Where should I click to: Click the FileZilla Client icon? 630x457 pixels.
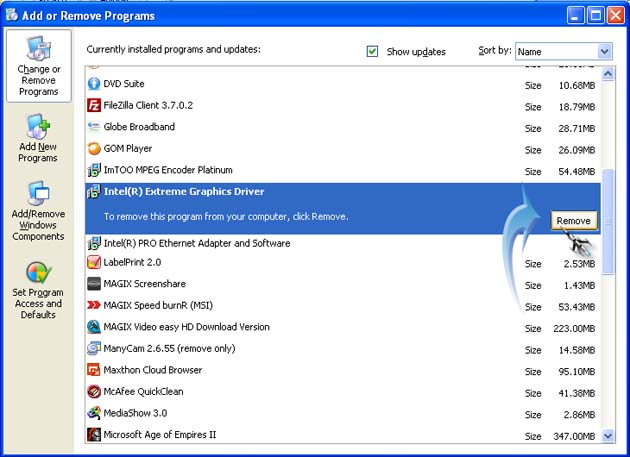[94, 105]
